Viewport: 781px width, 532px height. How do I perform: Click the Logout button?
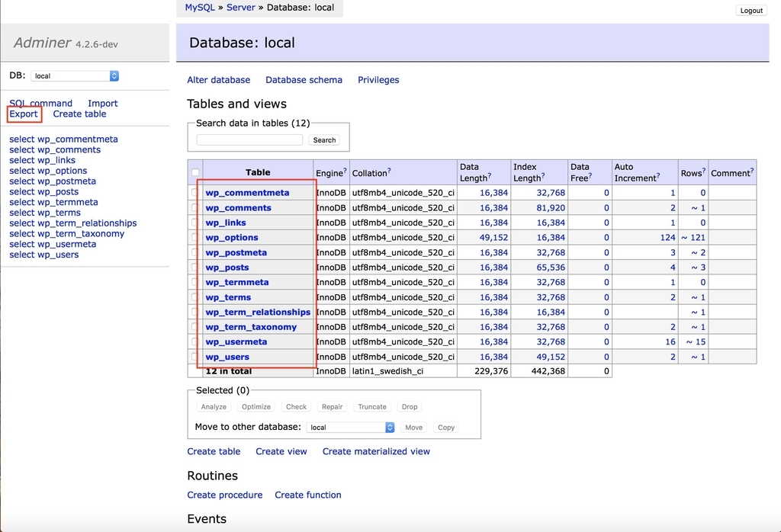751,11
